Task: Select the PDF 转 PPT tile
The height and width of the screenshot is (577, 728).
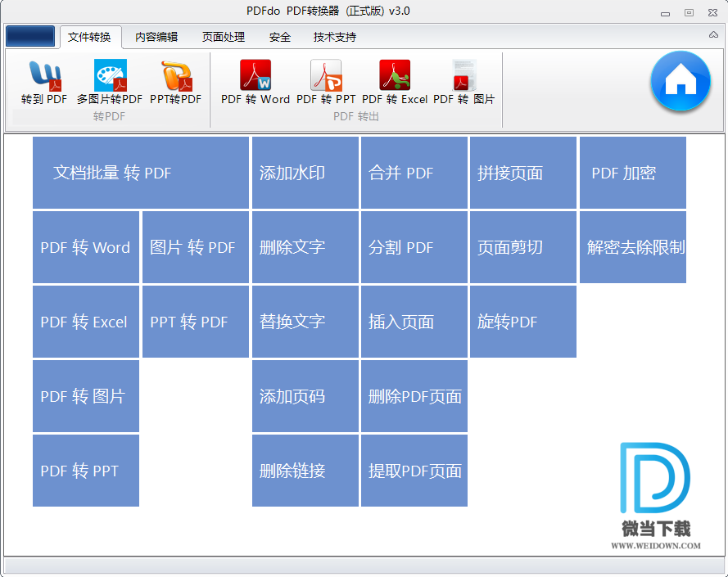Action: click(x=86, y=471)
